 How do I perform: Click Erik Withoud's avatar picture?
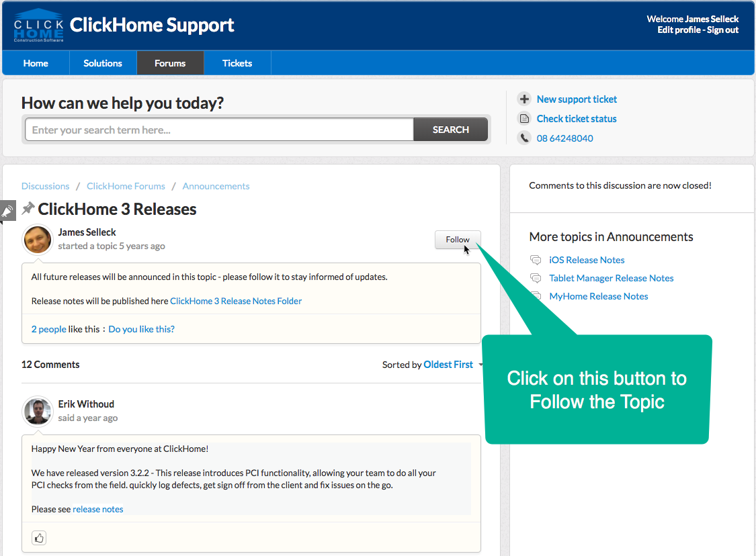(x=37, y=412)
